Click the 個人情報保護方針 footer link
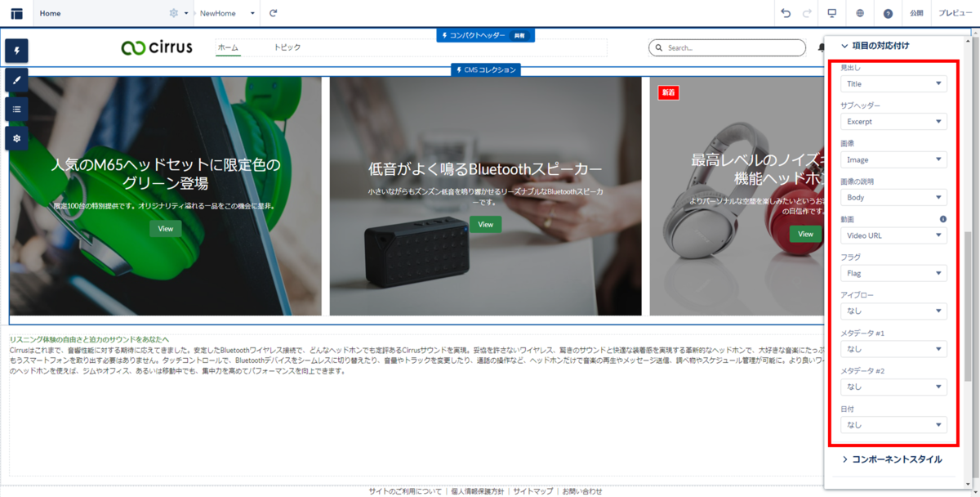 click(478, 491)
